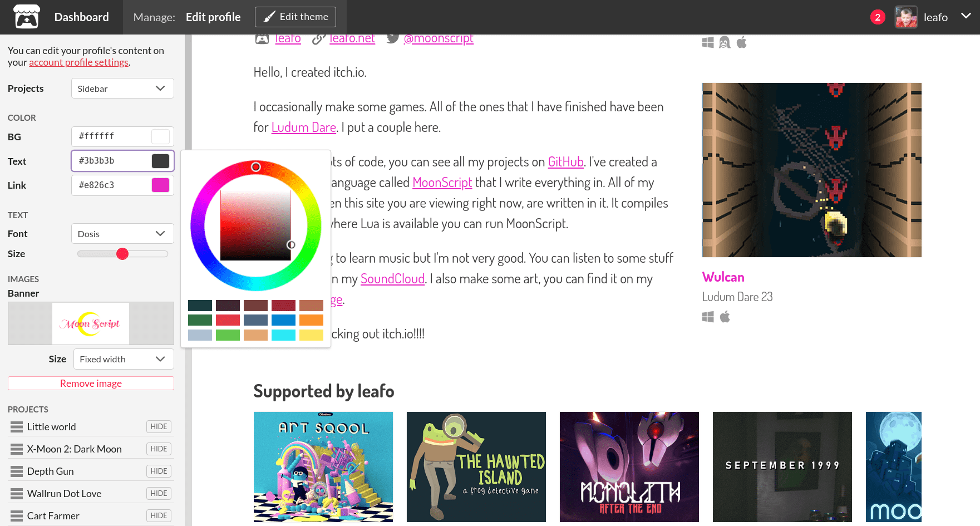Pick the orange palette swatch

(x=311, y=320)
